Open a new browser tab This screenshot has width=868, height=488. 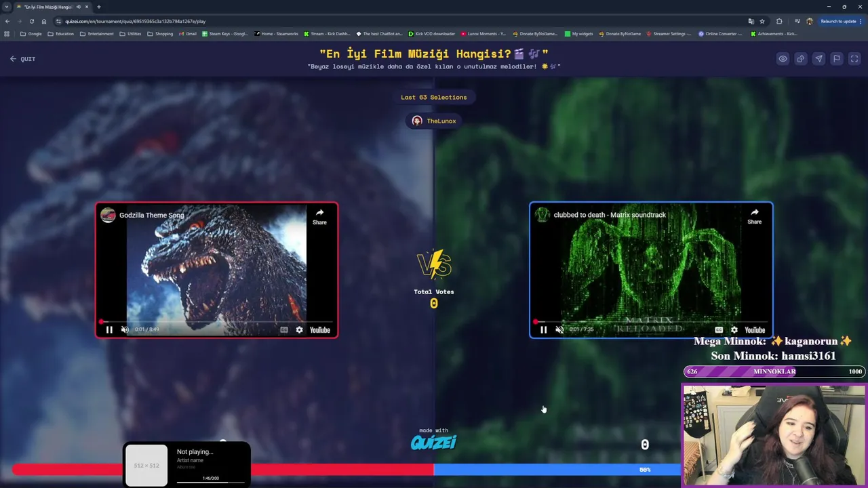pyautogui.click(x=98, y=7)
